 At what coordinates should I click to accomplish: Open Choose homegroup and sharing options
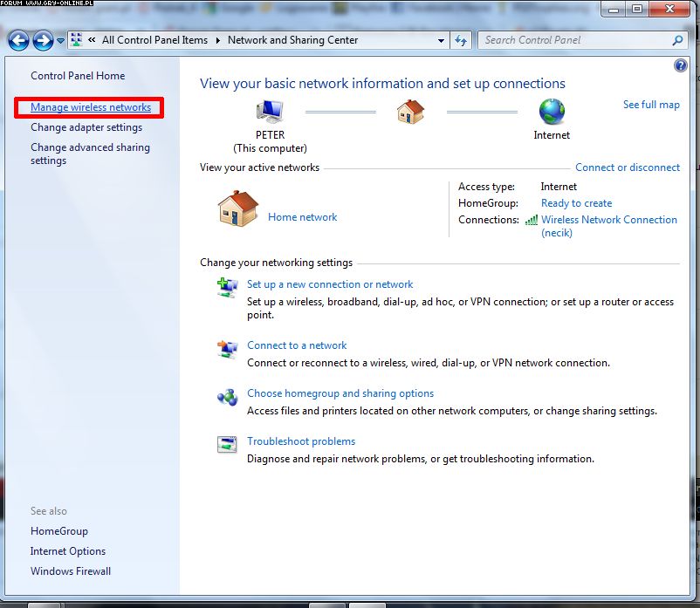[x=340, y=393]
